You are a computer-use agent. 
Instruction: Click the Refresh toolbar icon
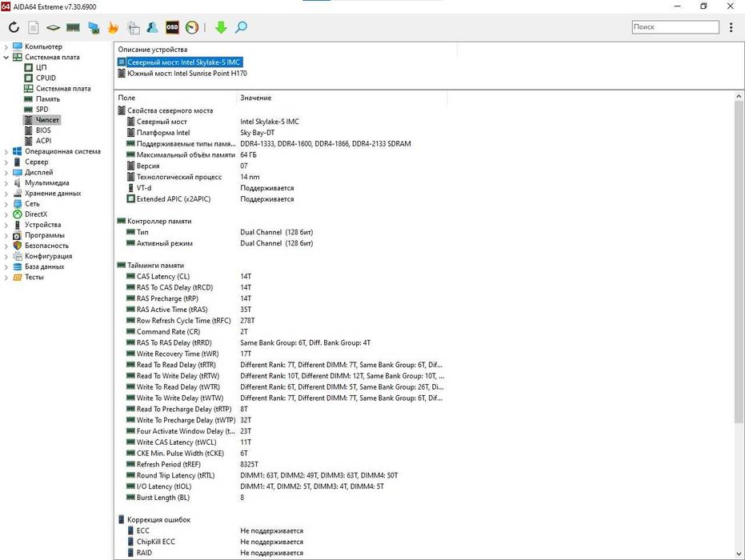14,27
